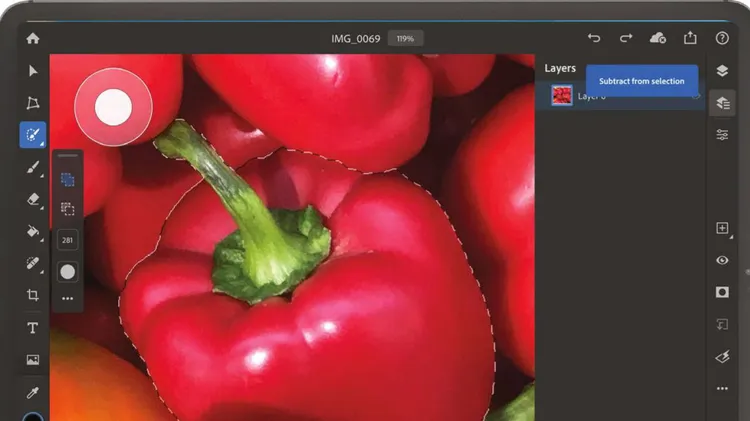Open the Layer properties sliders panel
750x421 pixels.
tap(722, 135)
